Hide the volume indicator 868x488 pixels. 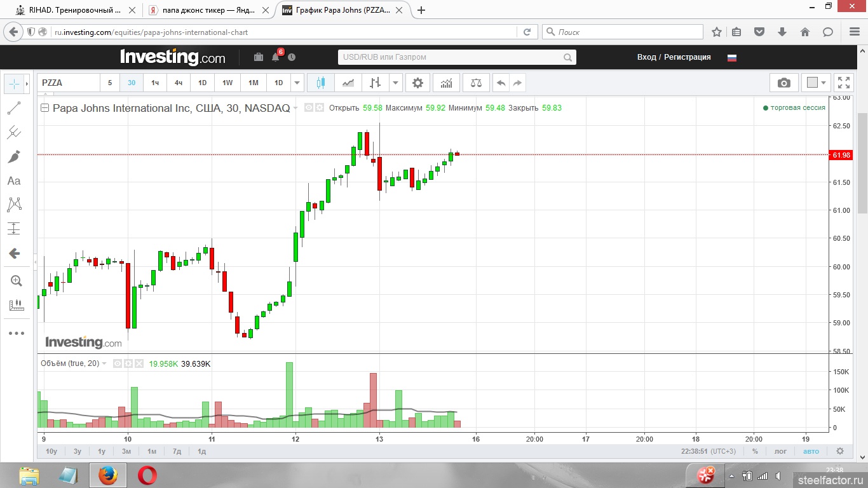tap(117, 363)
